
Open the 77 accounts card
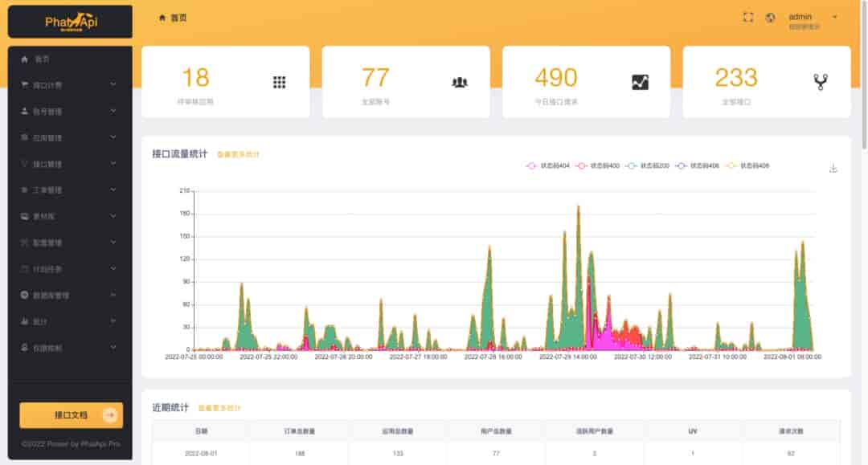click(x=406, y=82)
